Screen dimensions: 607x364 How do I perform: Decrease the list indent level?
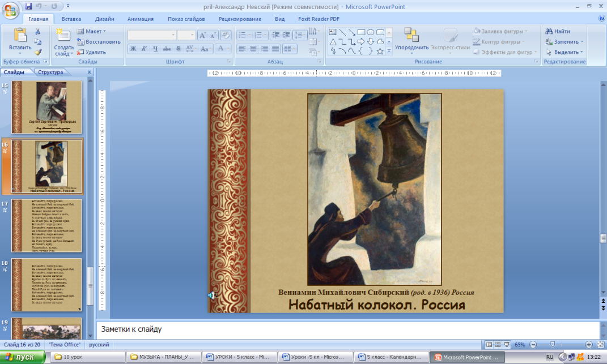coord(275,35)
